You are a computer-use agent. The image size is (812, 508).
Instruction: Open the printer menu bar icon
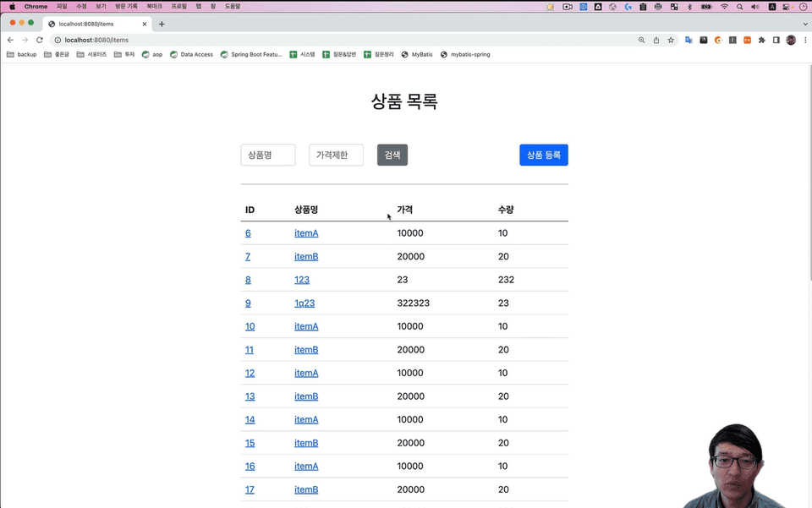tap(658, 7)
